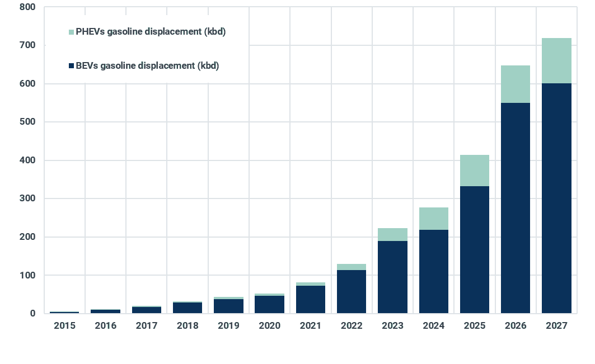Click the PHEVs legend color swatch

coord(71,32)
